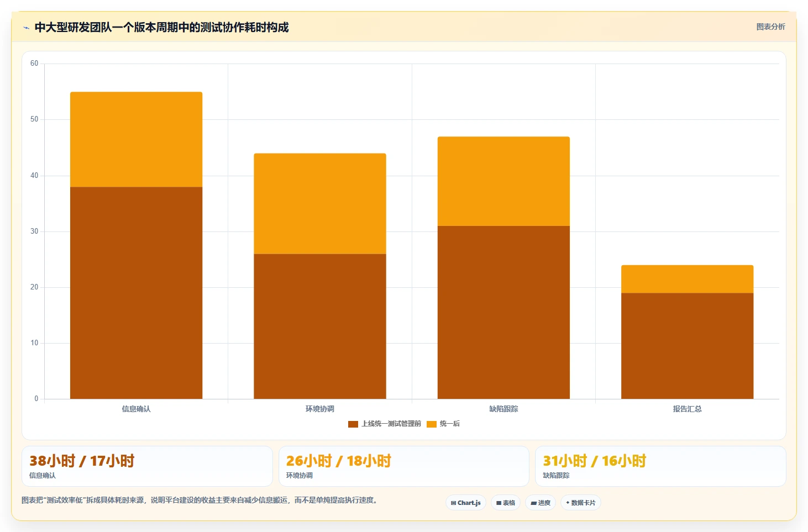Toggle the 统一后 legend swatch
The image size is (808, 532).
pyautogui.click(x=431, y=424)
